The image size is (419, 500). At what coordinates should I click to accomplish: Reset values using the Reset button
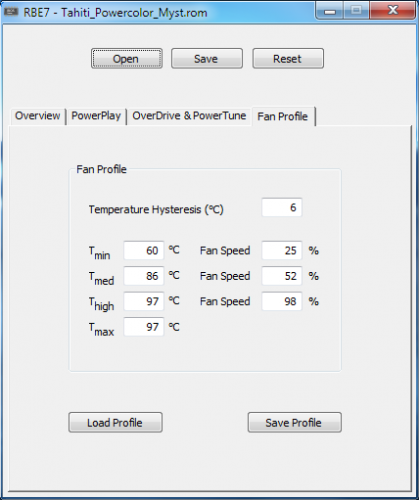tap(288, 59)
